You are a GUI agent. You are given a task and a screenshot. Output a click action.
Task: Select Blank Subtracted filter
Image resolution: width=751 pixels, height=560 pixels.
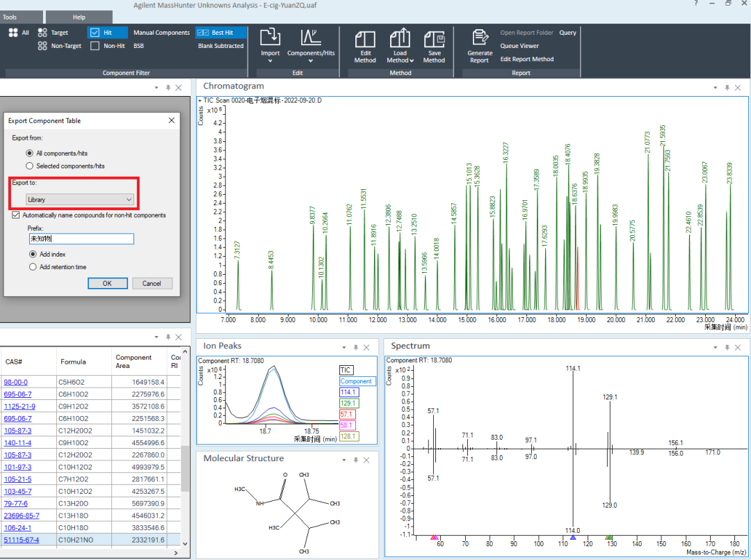[x=221, y=45]
